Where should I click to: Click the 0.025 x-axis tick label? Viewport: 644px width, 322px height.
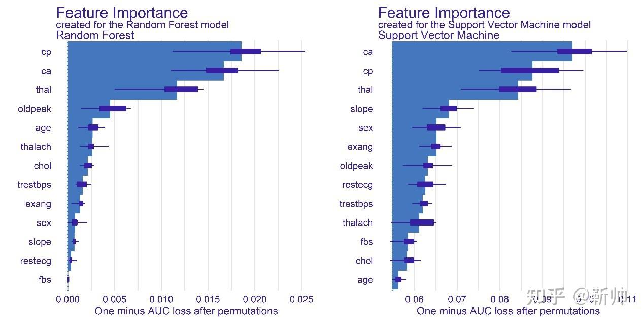[301, 300]
